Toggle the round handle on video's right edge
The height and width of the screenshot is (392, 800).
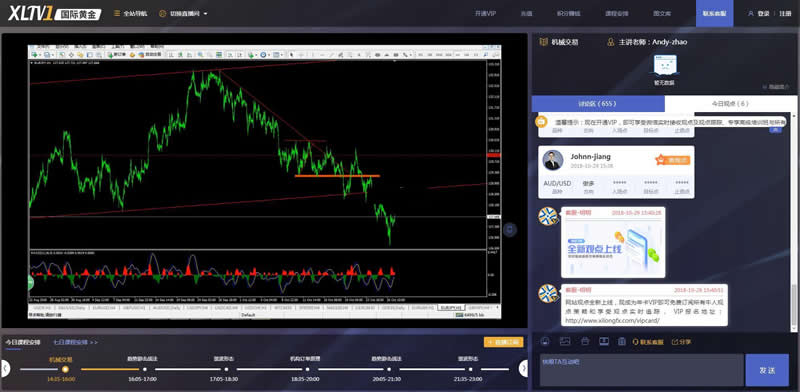(x=510, y=230)
